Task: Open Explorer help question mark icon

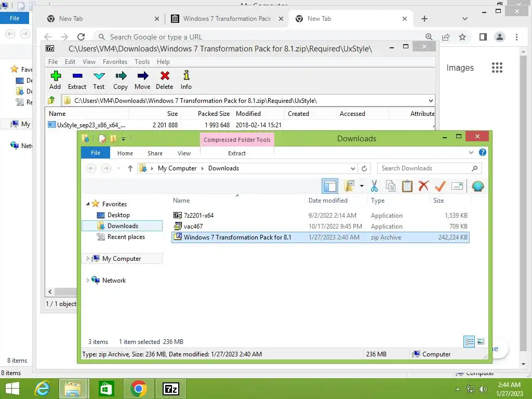Action: coord(483,153)
